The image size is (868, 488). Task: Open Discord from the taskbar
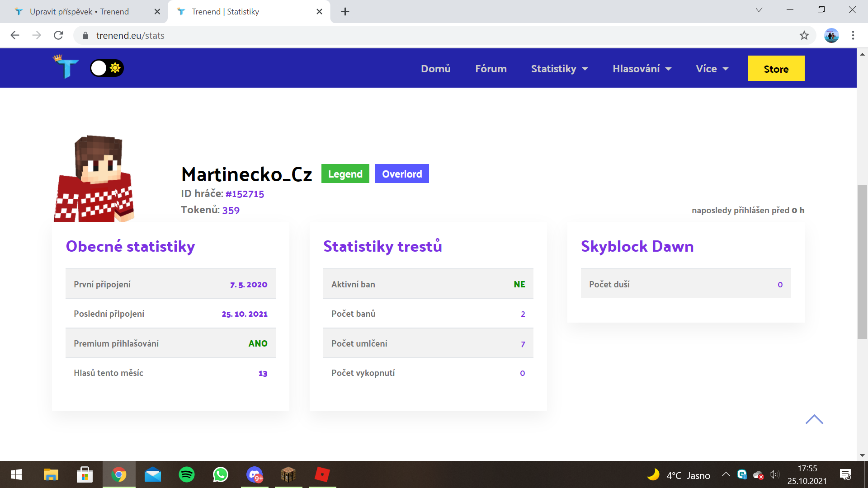pos(255,474)
